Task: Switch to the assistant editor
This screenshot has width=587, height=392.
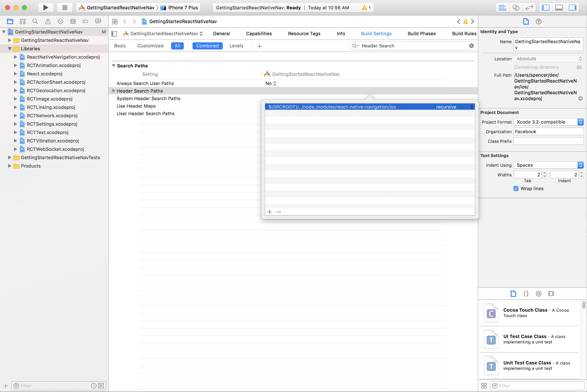Action: (516, 8)
